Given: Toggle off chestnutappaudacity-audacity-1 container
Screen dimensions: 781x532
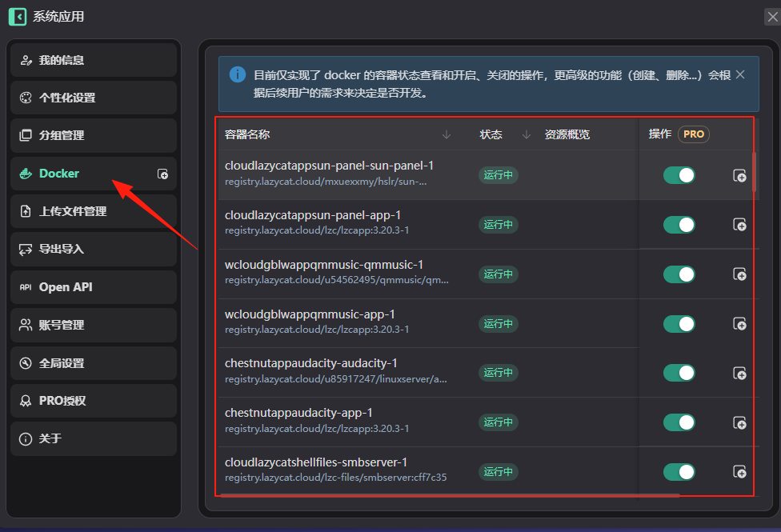Looking at the screenshot, I should 679,373.
